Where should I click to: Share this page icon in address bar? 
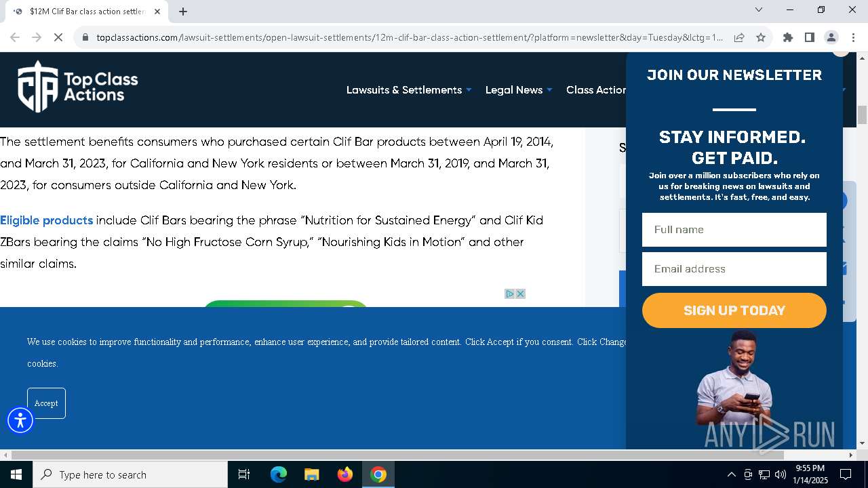point(739,37)
